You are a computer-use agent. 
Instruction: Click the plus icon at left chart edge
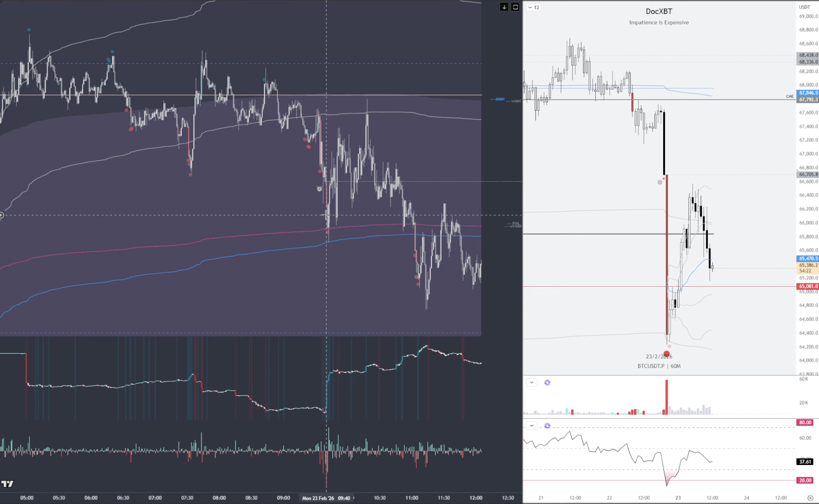[2, 215]
